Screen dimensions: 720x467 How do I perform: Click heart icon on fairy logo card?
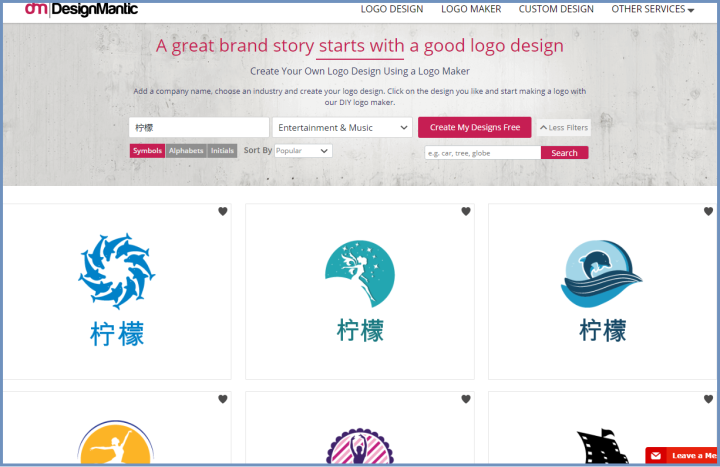(466, 211)
